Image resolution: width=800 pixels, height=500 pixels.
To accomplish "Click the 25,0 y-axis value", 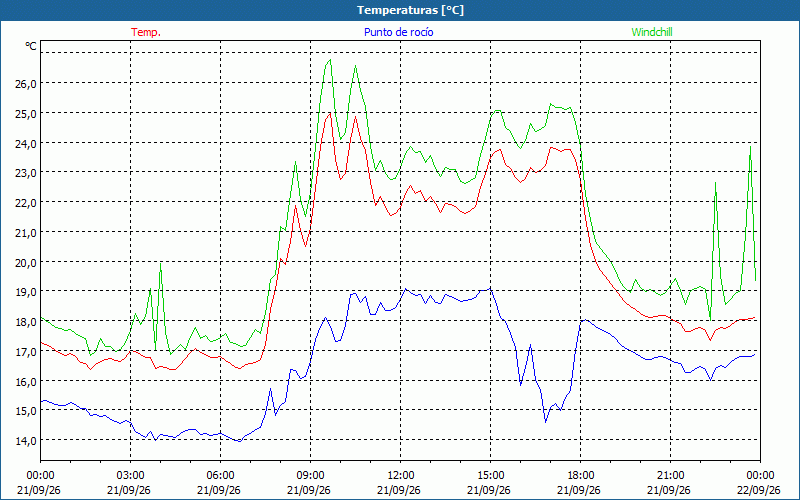I will pyautogui.click(x=26, y=114).
